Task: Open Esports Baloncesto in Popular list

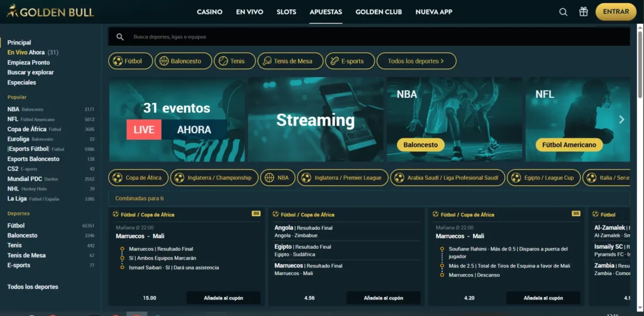Action: 50,159
